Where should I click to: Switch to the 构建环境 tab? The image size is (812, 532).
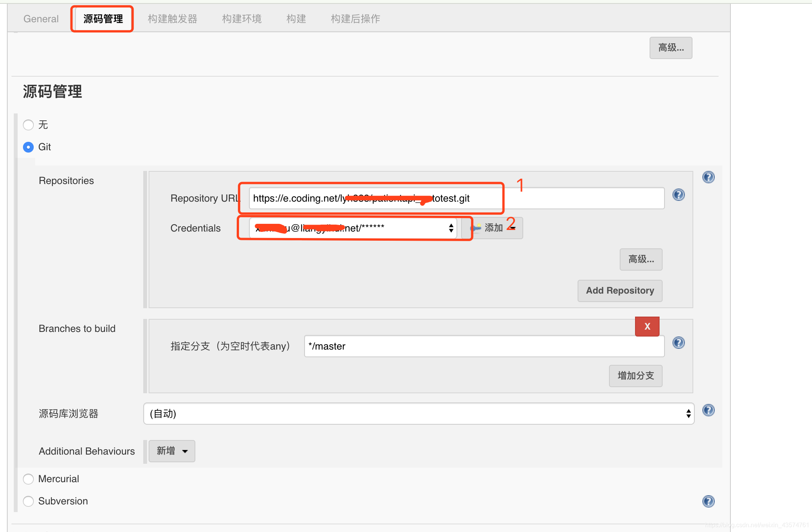pyautogui.click(x=242, y=19)
